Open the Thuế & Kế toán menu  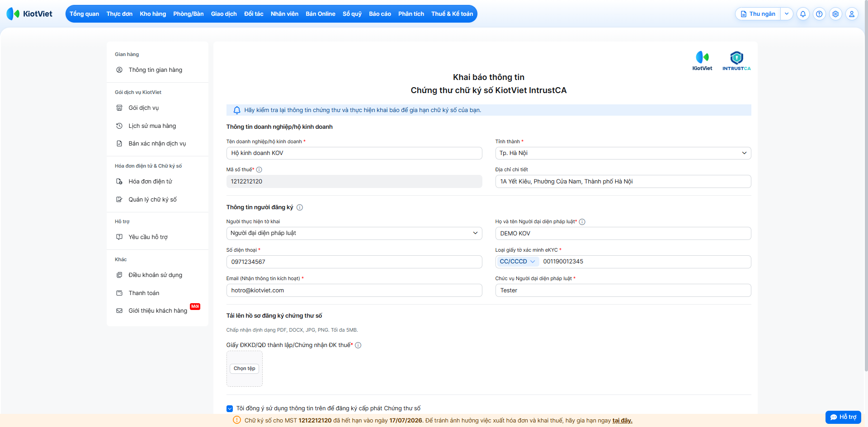click(452, 14)
